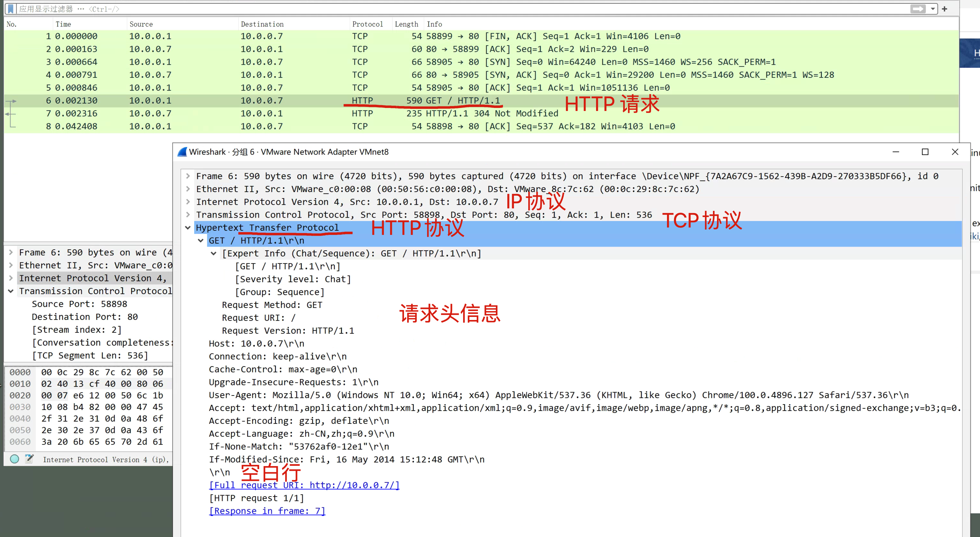
Task: Expand Ethernet II node in popup window
Action: pyautogui.click(x=188, y=189)
